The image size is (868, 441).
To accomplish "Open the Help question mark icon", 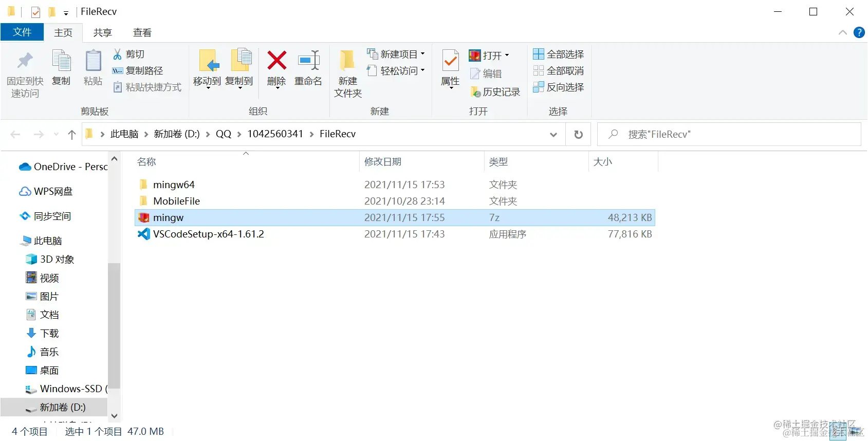I will tap(859, 32).
